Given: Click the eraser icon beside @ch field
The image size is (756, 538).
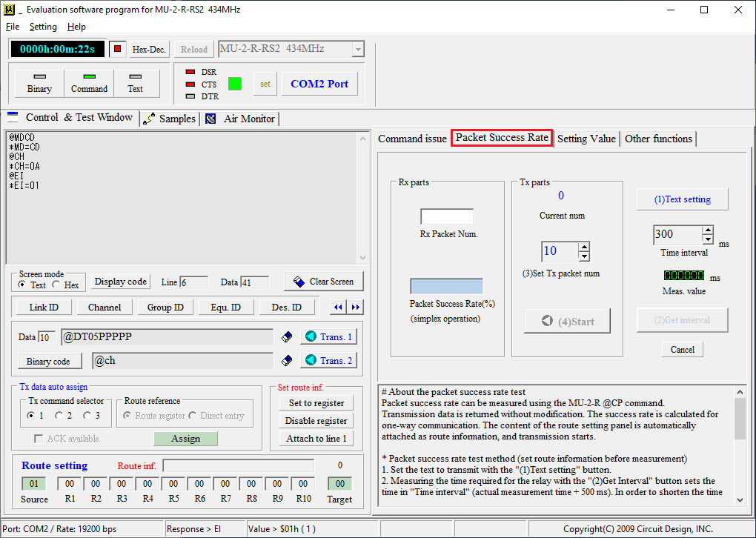Looking at the screenshot, I should (287, 361).
